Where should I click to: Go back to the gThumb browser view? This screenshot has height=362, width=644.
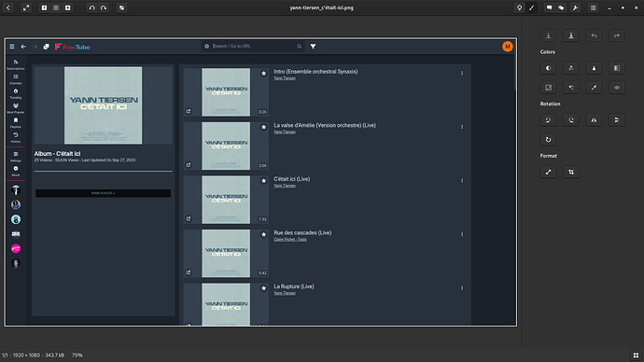8,7
